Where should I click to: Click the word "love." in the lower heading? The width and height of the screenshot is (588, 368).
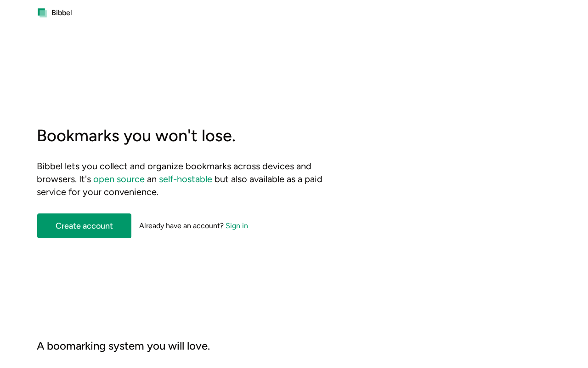point(198,346)
